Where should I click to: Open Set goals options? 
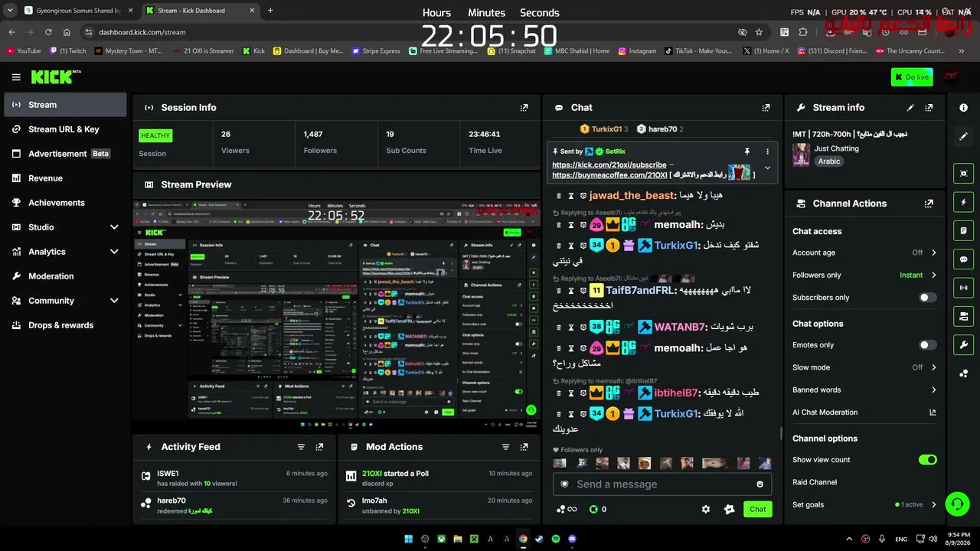click(864, 504)
